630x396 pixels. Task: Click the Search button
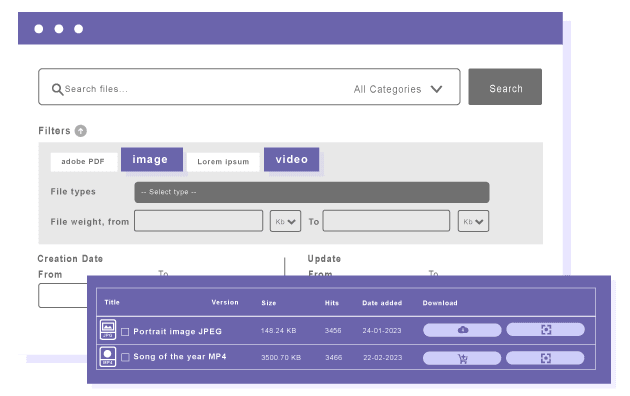point(505,87)
